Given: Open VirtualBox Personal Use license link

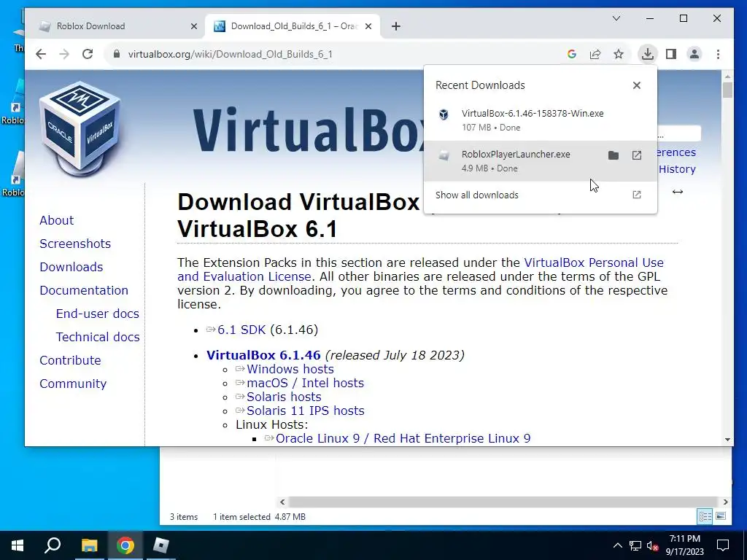Looking at the screenshot, I should tap(594, 262).
